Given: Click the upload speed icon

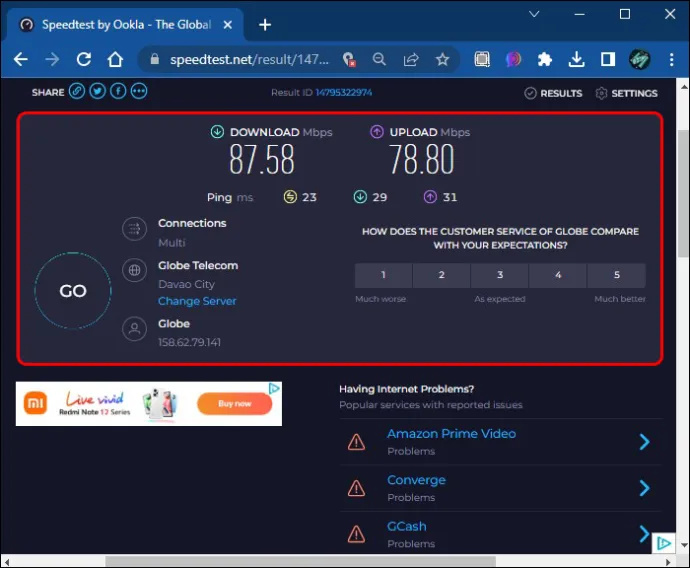Looking at the screenshot, I should [x=377, y=132].
